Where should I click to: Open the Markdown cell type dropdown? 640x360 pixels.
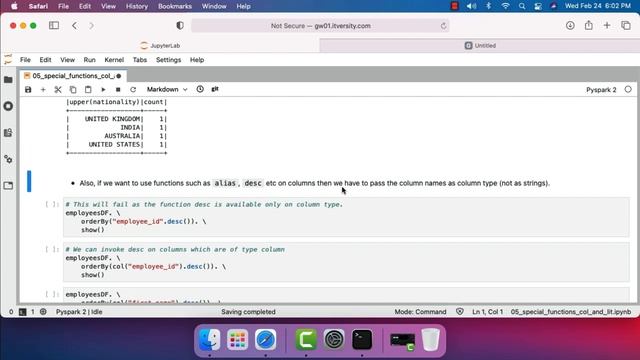(167, 89)
